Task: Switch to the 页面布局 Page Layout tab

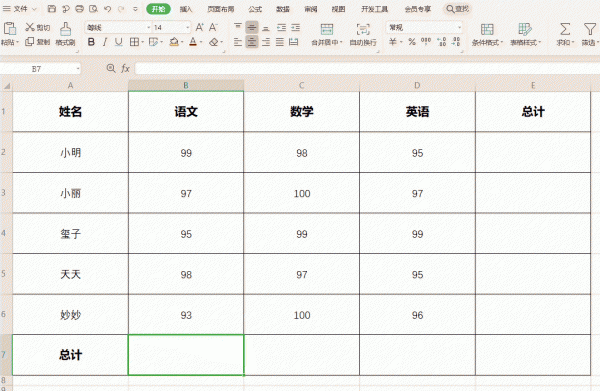Action: click(x=221, y=9)
